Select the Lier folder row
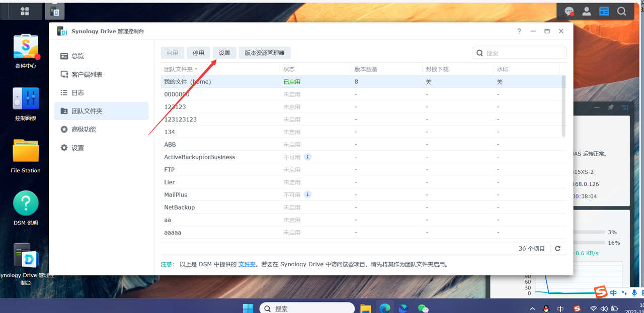Viewport: 644px width, 313px height. 361,182
